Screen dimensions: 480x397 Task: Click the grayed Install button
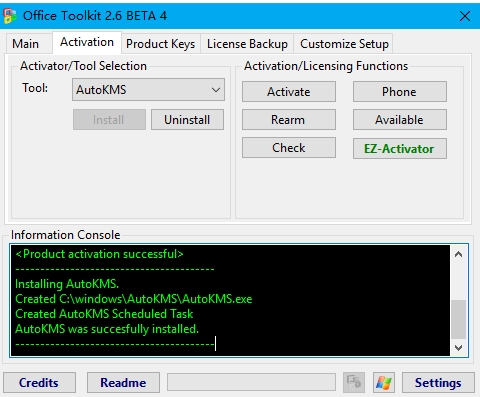tap(109, 120)
